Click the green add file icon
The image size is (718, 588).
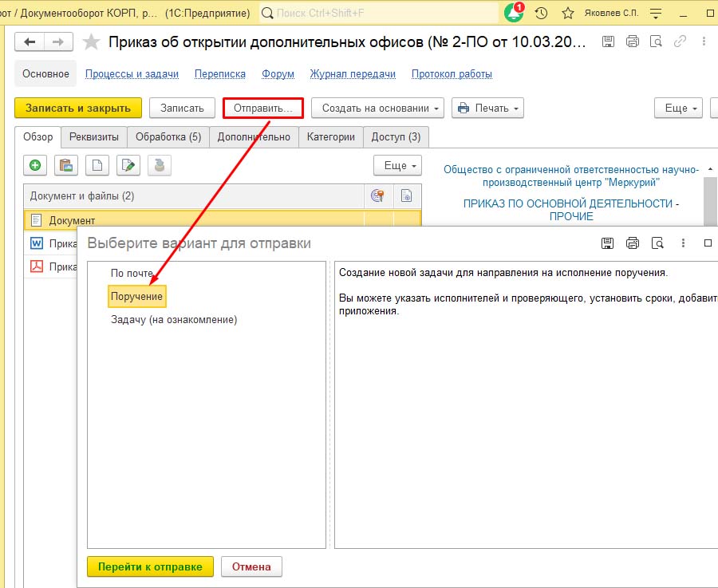coord(35,165)
